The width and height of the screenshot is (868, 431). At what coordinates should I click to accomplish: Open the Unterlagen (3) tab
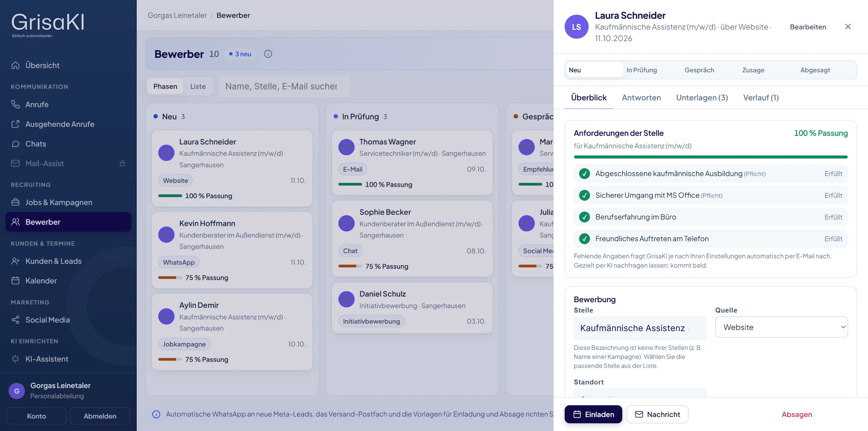pyautogui.click(x=702, y=98)
